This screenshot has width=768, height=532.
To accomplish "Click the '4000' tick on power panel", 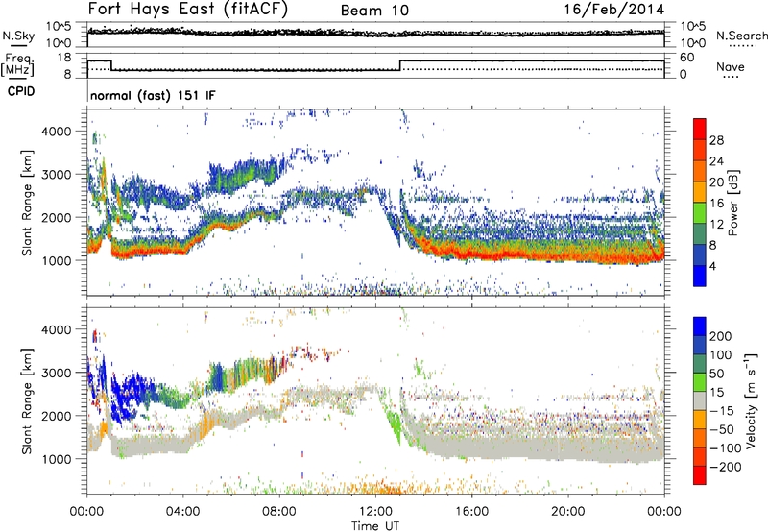I will click(57, 132).
